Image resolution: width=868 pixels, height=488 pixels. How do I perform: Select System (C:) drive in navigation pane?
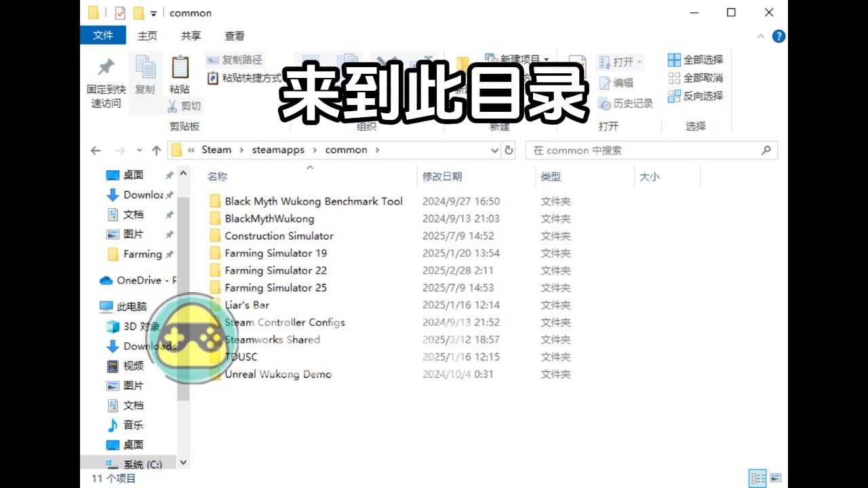pyautogui.click(x=134, y=464)
